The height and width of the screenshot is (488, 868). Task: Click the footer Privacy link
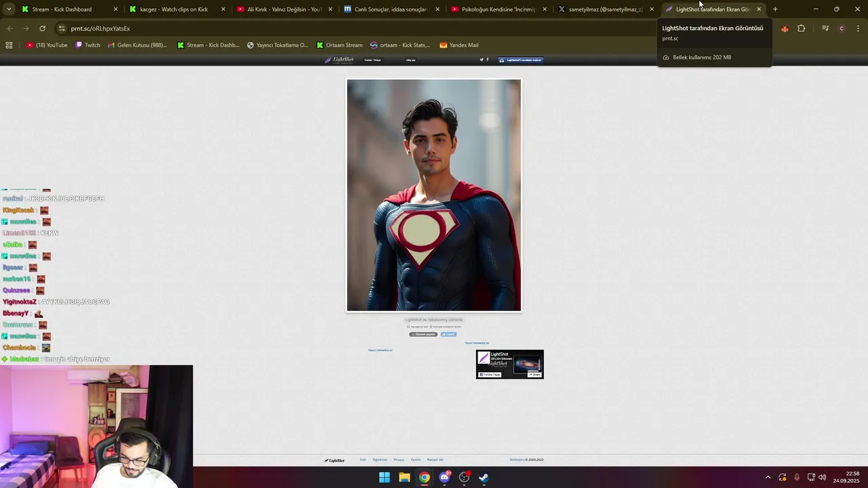click(399, 460)
